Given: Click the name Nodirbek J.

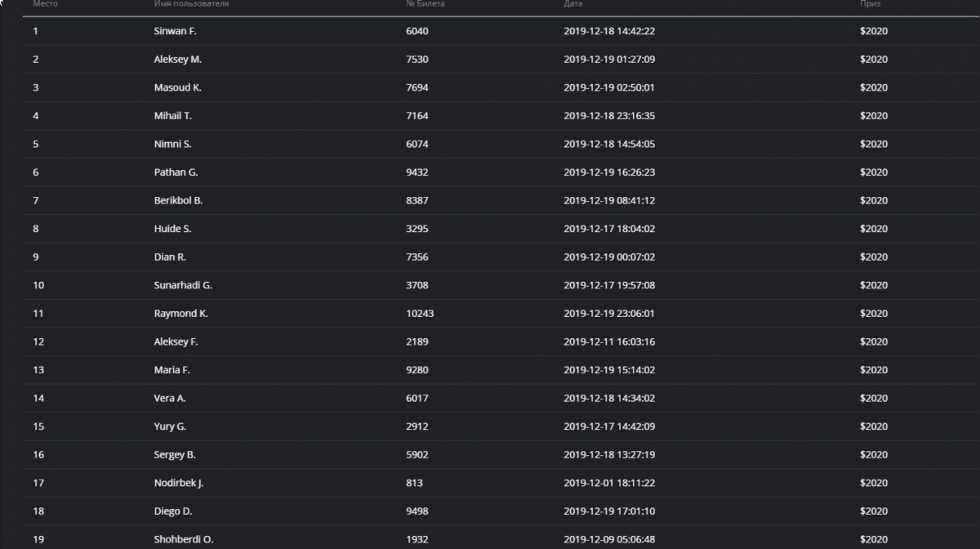Looking at the screenshot, I should click(x=179, y=483).
